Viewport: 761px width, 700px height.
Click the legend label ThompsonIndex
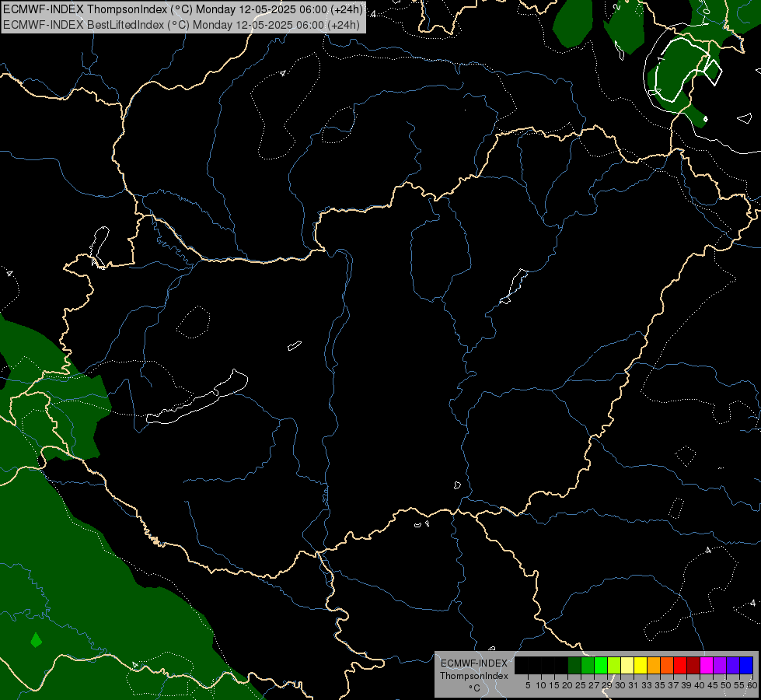474,676
